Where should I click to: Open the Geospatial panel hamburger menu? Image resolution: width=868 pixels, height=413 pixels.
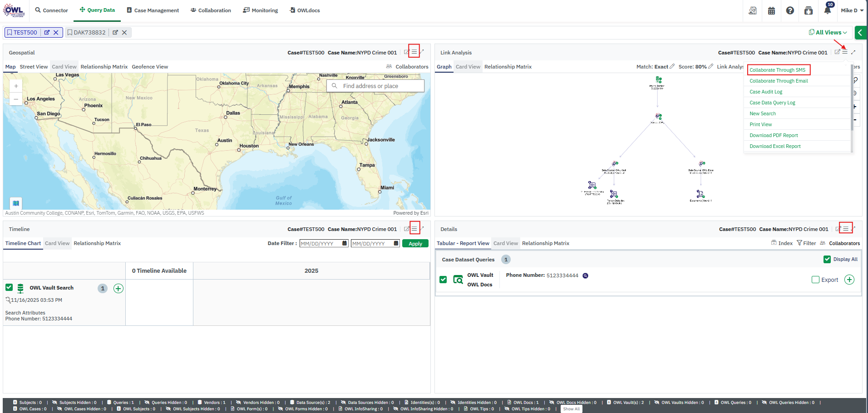(x=414, y=52)
